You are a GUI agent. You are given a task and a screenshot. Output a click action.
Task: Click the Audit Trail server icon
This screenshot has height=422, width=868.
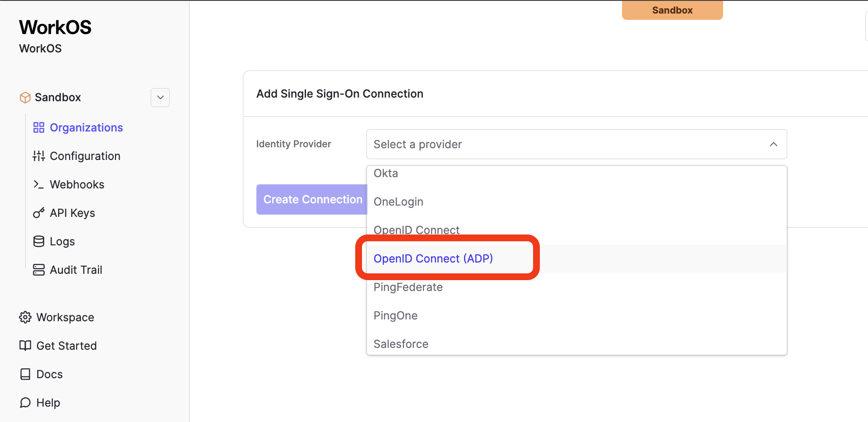(x=39, y=270)
